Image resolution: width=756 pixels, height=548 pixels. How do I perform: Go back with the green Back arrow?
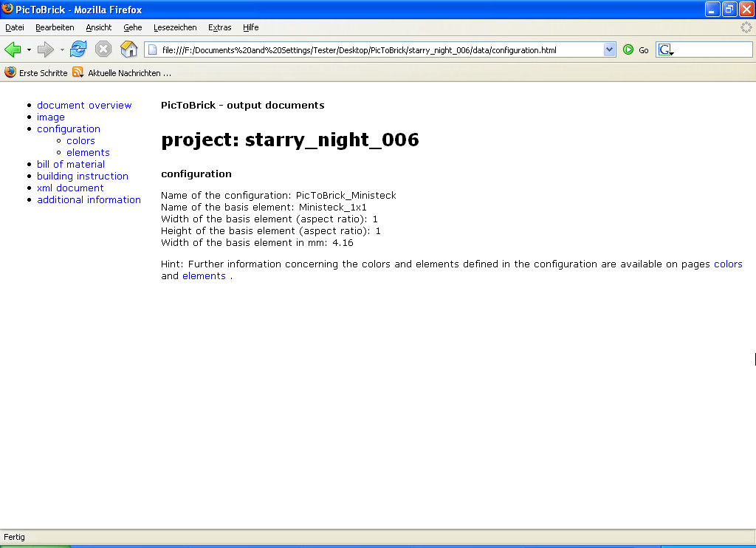[13, 49]
